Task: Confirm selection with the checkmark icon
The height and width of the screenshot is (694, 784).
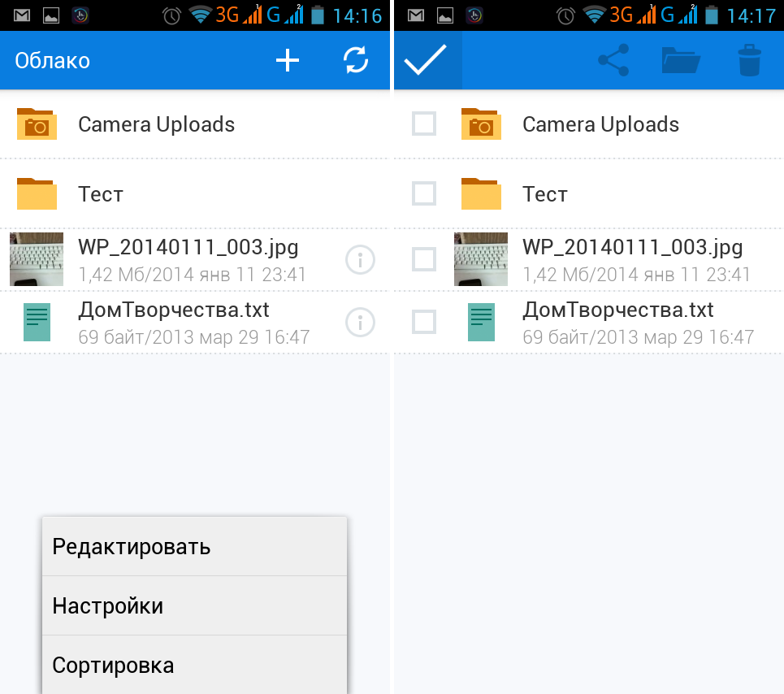Action: point(426,60)
